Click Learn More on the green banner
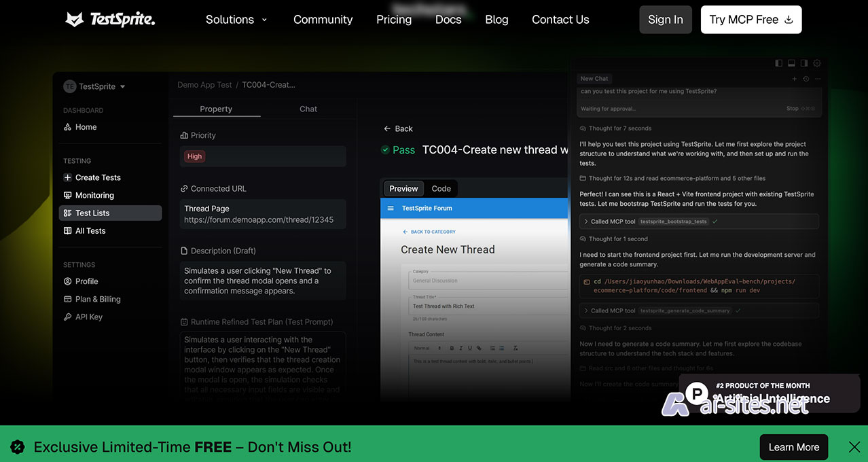 [x=793, y=447]
